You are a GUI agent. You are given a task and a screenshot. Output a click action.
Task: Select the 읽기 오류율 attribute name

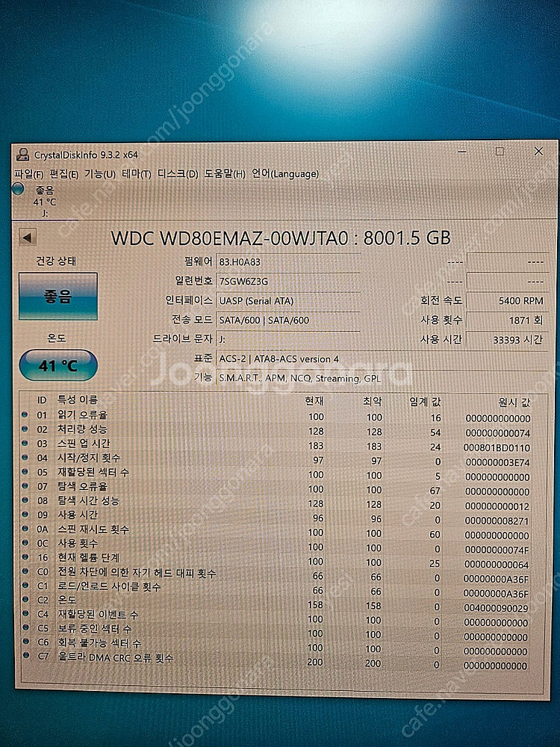click(x=82, y=415)
